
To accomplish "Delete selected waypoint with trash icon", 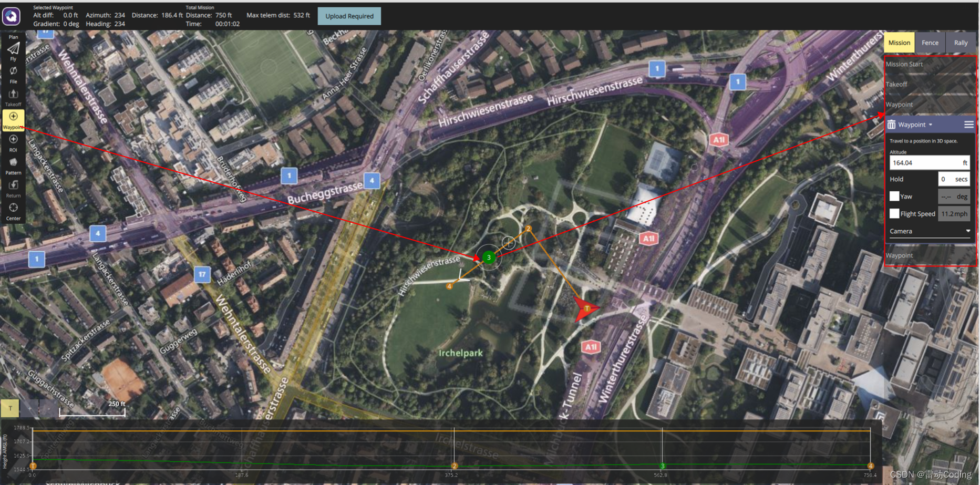I will click(x=891, y=125).
